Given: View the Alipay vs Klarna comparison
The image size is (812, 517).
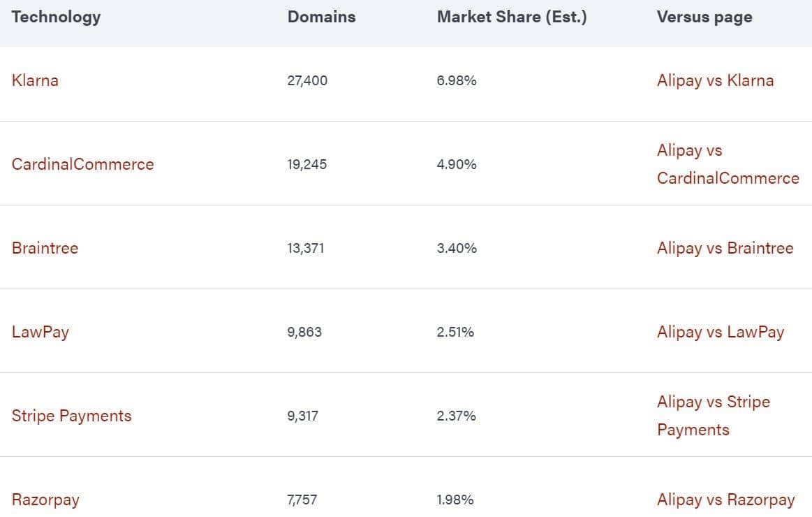Looking at the screenshot, I should [715, 80].
